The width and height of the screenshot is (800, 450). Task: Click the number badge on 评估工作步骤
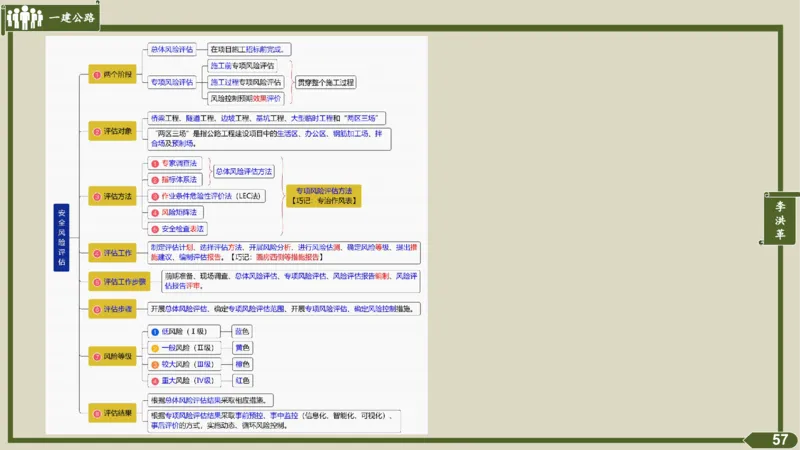[x=97, y=282]
